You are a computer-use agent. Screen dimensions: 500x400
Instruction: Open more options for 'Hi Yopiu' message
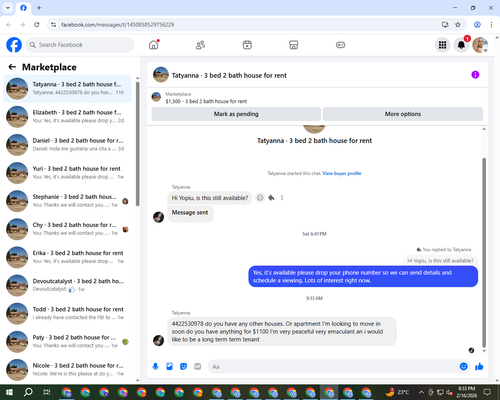[x=282, y=198]
